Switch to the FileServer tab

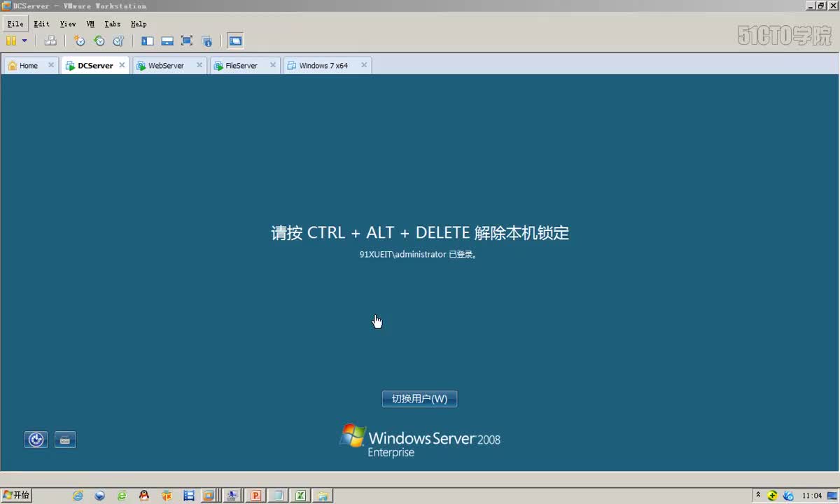pos(241,66)
